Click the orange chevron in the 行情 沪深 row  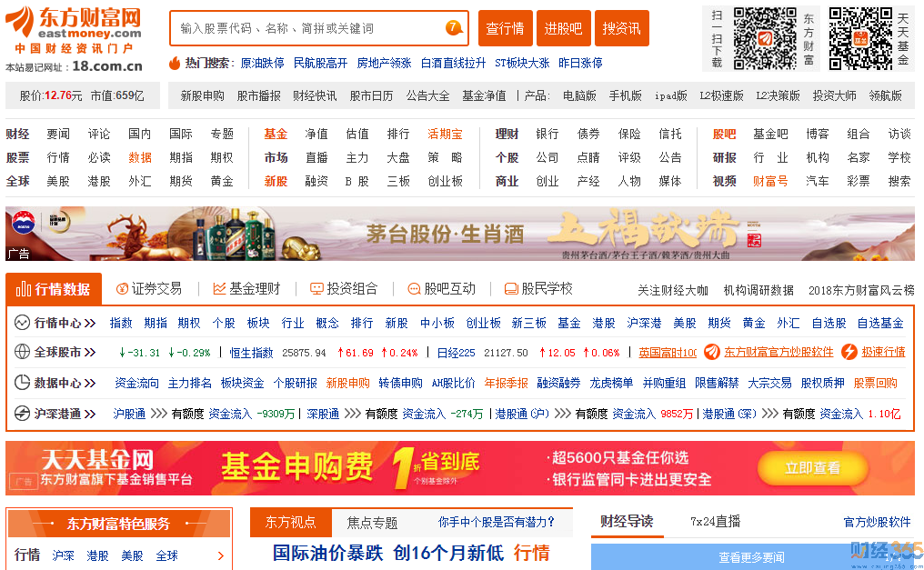tap(221, 555)
